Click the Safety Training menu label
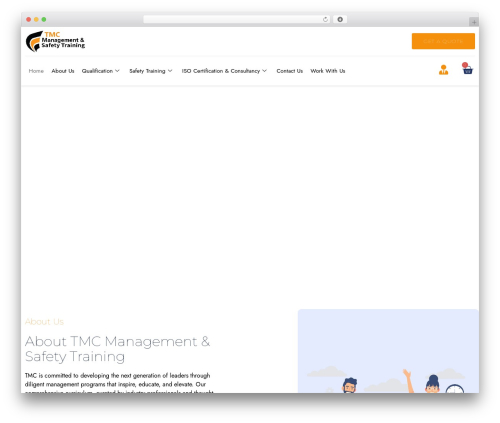Viewport: 500px width, 423px height. coord(147,71)
